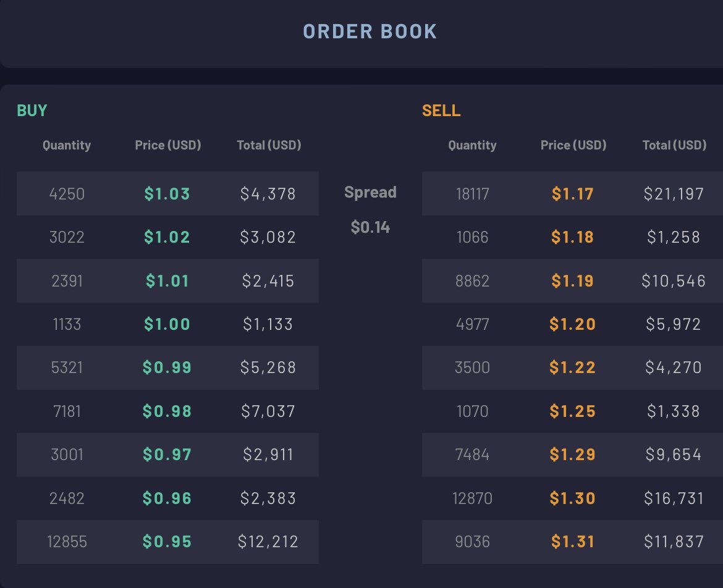Click sell total $11,837
Screen dimensions: 723x588
coord(674,542)
